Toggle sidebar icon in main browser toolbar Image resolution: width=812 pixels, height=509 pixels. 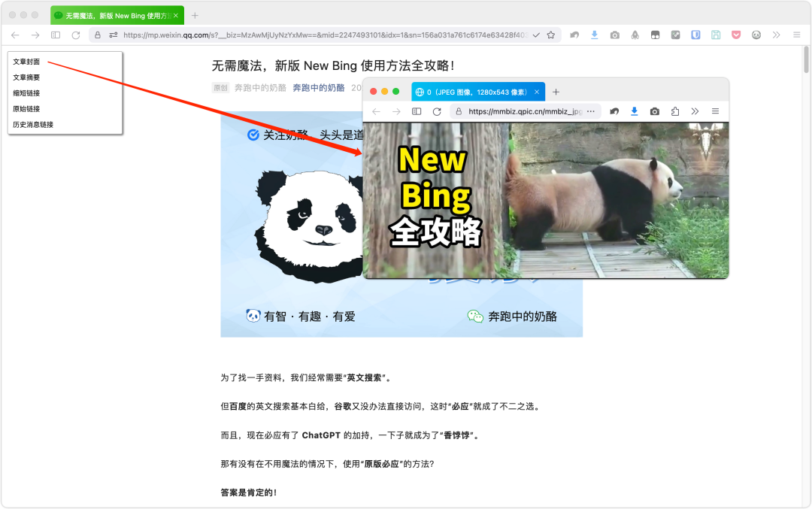tap(56, 35)
